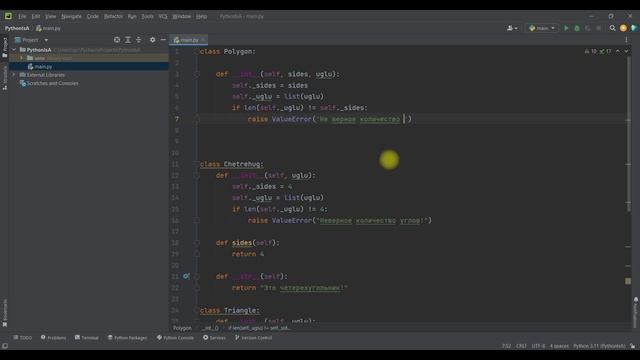Open the editor tabs three-dot menu
Image resolution: width=640 pixels, height=360 pixels.
click(626, 40)
